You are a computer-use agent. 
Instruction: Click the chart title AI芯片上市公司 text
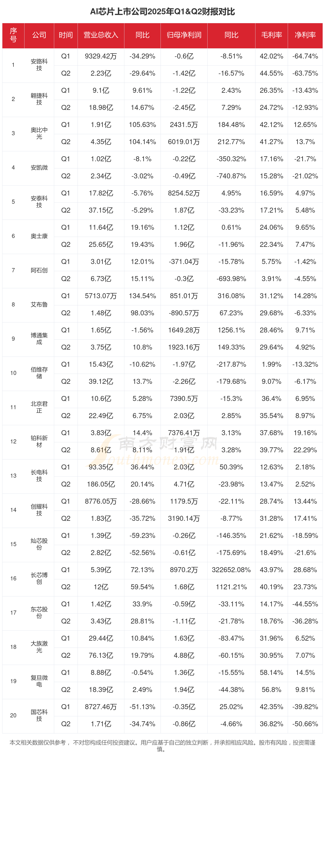point(162,12)
